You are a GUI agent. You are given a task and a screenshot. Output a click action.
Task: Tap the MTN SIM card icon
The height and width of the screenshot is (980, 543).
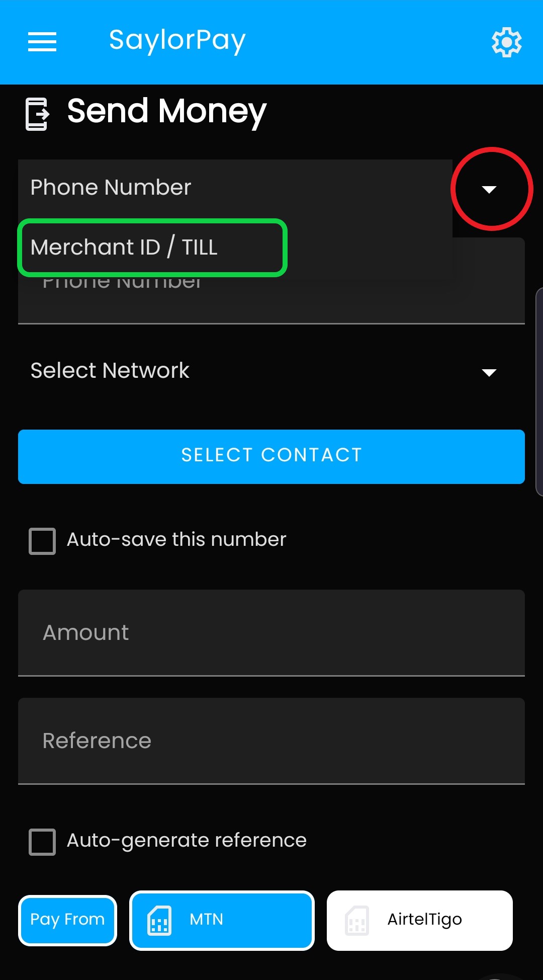coord(159,921)
